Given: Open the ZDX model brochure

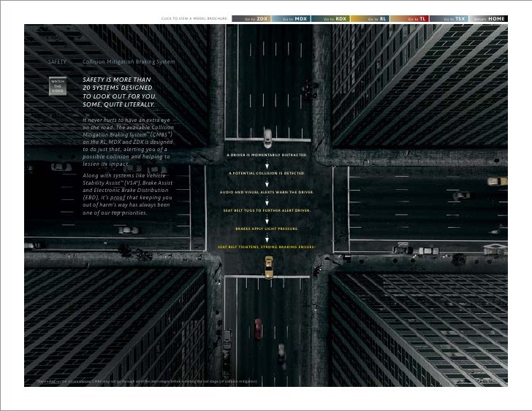Looking at the screenshot, I should (x=251, y=19).
